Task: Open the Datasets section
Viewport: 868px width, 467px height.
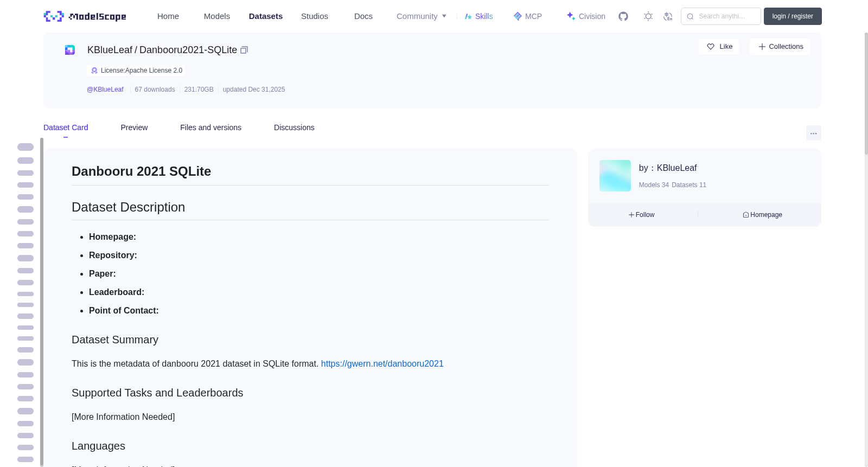Action: (x=266, y=16)
